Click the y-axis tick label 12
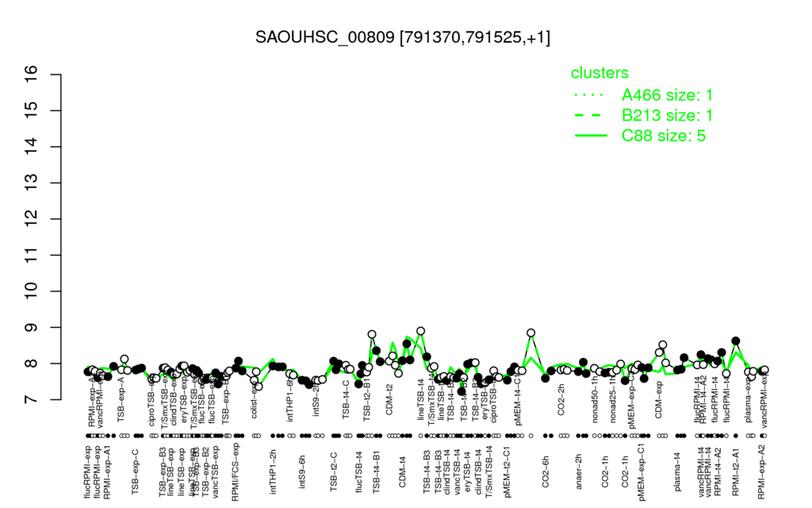The width and height of the screenshot is (812, 508). (32, 219)
